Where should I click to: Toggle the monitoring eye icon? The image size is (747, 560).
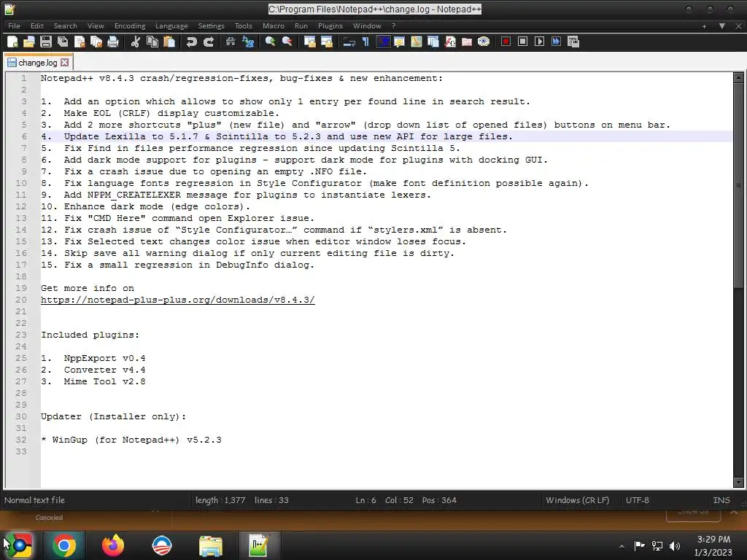click(x=484, y=42)
